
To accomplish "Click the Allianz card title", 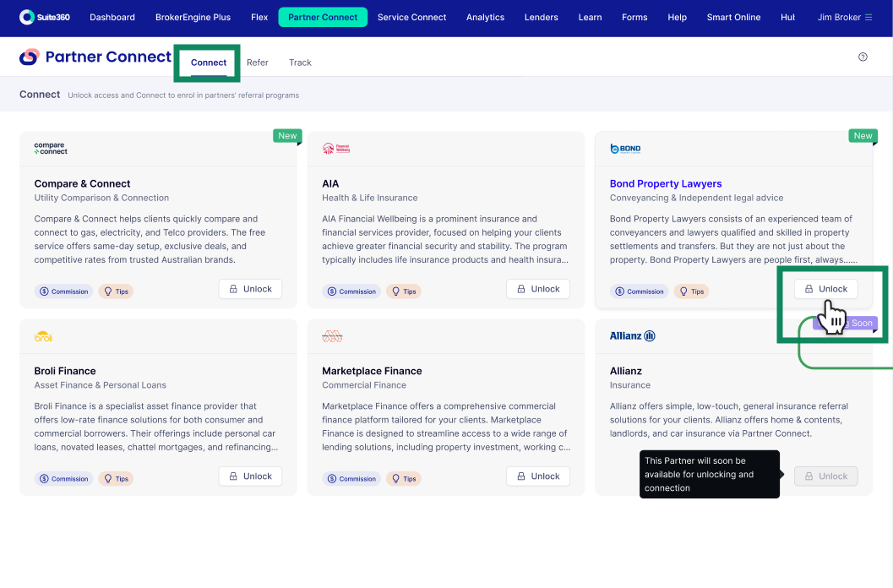I will (626, 371).
